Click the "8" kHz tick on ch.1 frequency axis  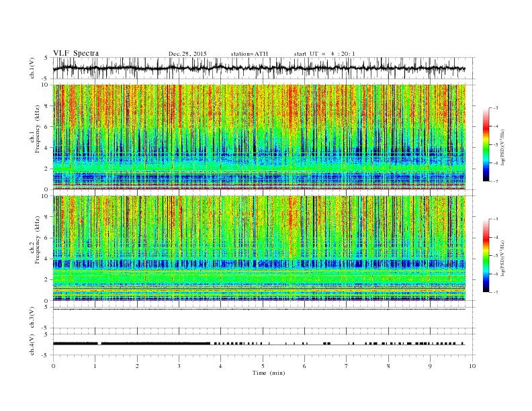point(47,106)
